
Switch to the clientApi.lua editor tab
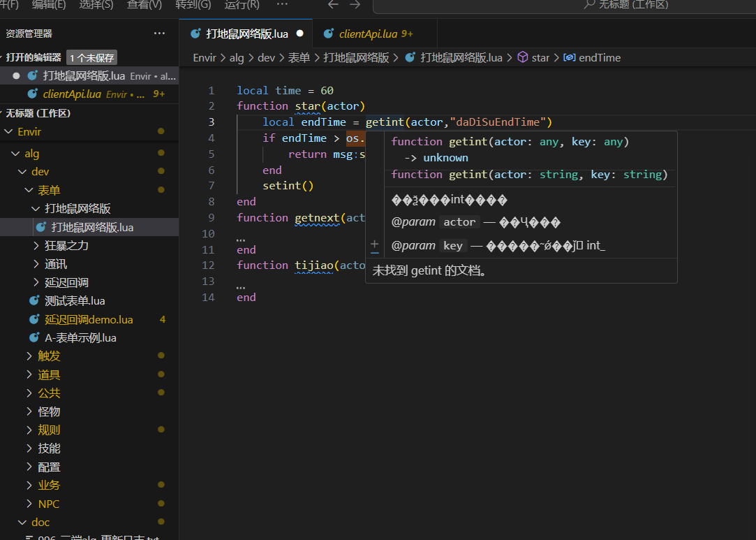pos(375,34)
